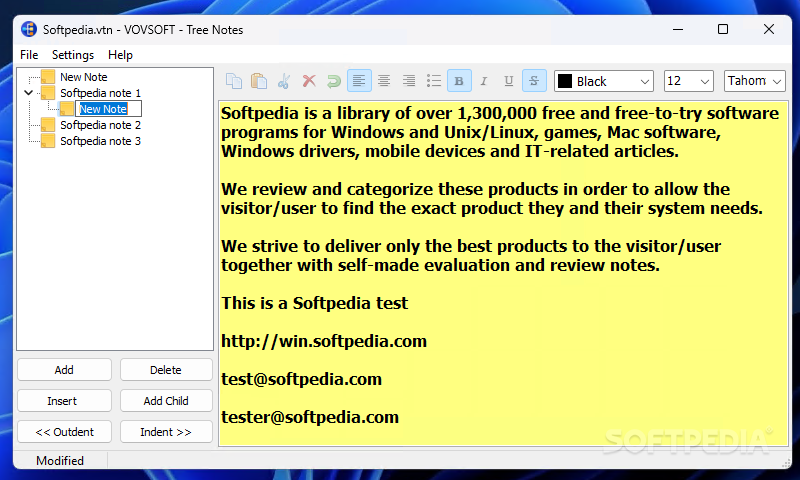Click the Add Child button
Image resolution: width=800 pixels, height=480 pixels.
pos(166,401)
